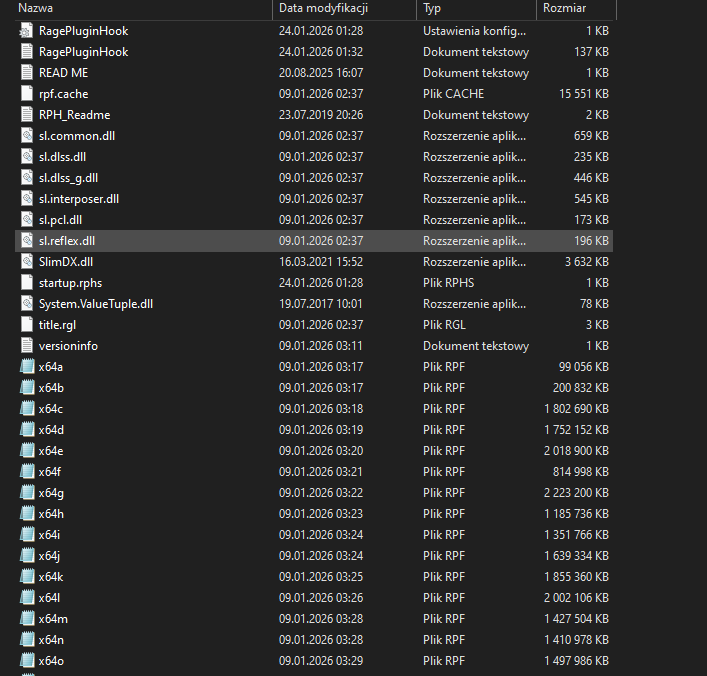Image resolution: width=707 pixels, height=676 pixels.
Task: Click the x64h RPF archive icon
Action: (27, 514)
